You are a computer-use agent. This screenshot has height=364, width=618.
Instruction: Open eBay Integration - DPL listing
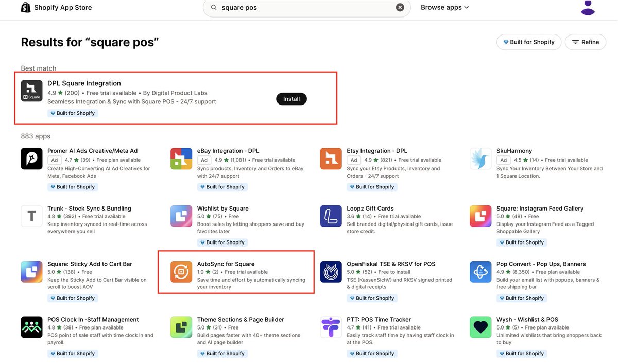pos(228,151)
